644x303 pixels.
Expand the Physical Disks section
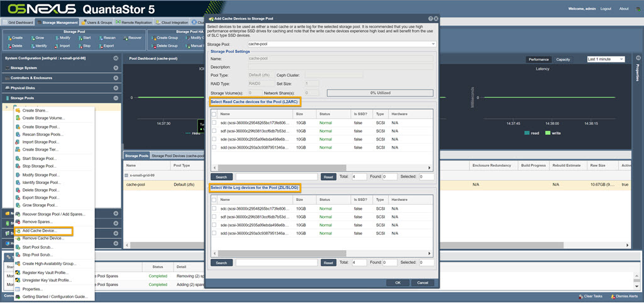116,88
